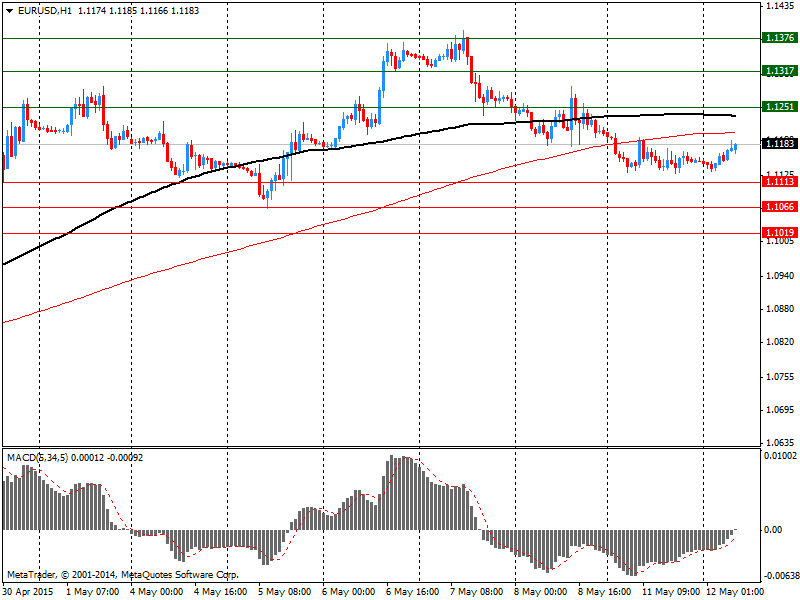This screenshot has width=800, height=600.
Task: Click the triangle arrow beside EURUSD,H1
Action: click(x=10, y=11)
